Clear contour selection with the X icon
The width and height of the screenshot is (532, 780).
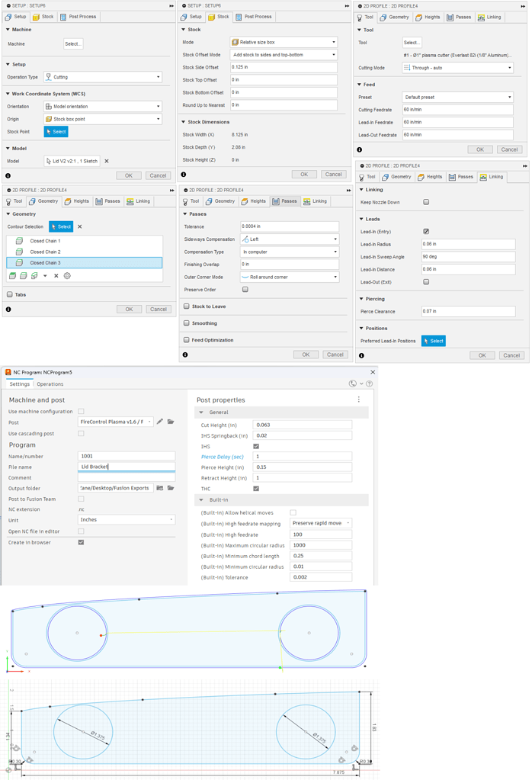(80, 226)
